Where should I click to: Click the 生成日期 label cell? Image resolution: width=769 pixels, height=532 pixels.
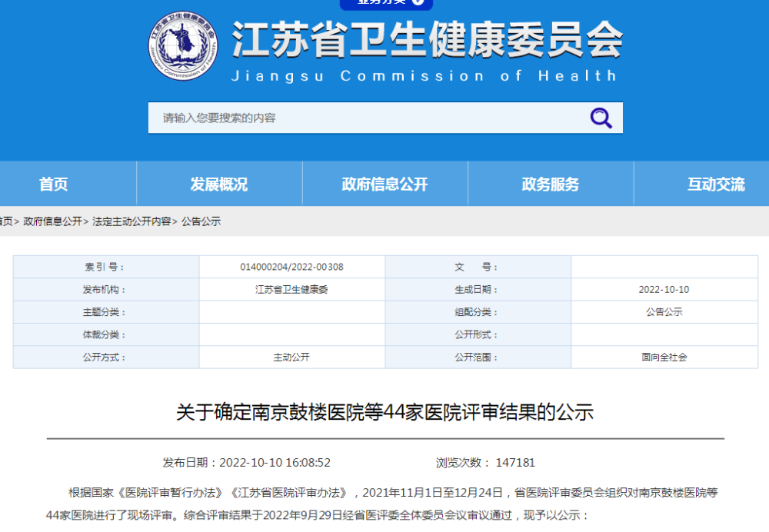pyautogui.click(x=478, y=290)
